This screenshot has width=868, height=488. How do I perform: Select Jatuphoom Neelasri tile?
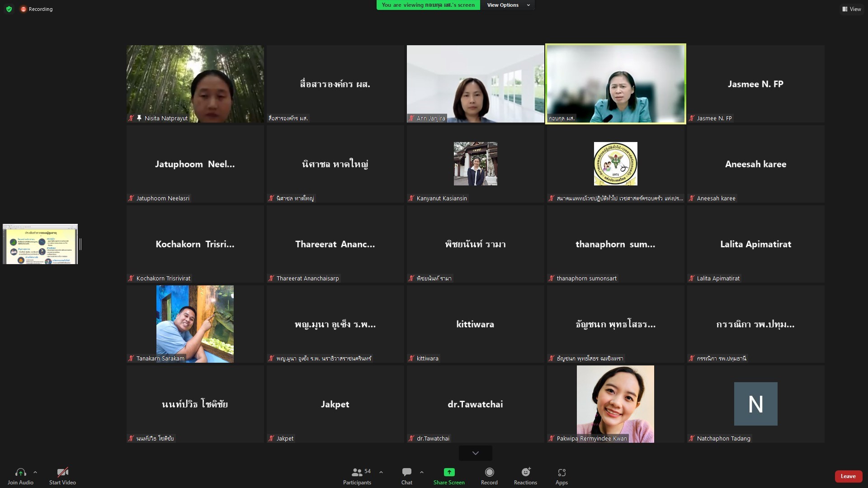click(195, 164)
